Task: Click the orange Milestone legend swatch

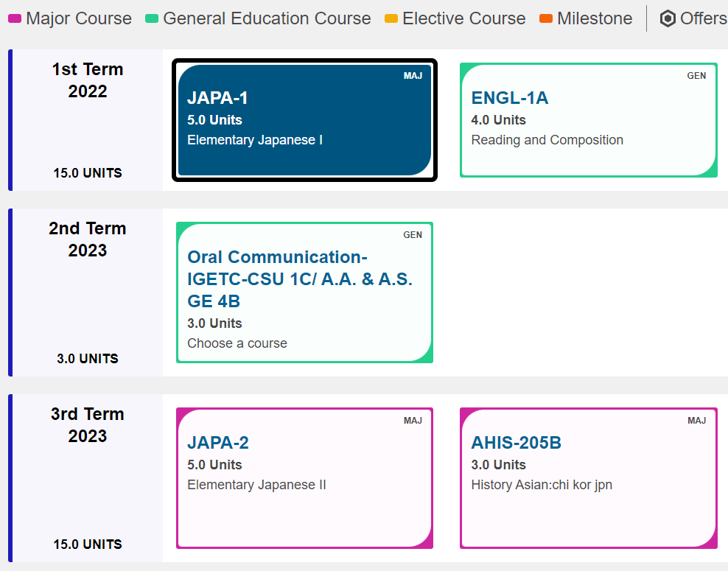Action: click(546, 18)
